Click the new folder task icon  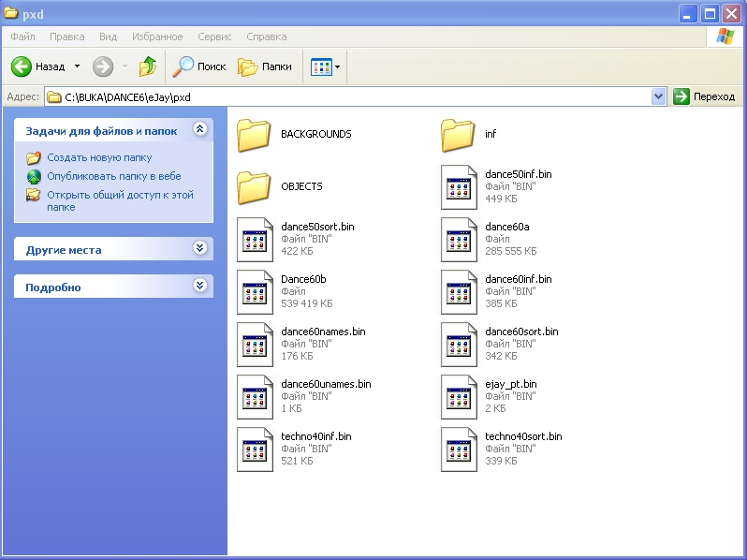(x=34, y=157)
